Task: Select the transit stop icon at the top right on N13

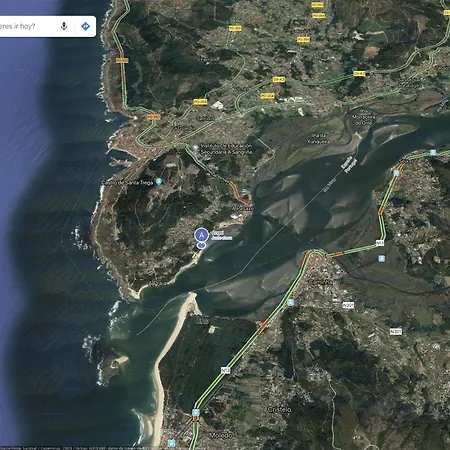Action: coord(433,153)
